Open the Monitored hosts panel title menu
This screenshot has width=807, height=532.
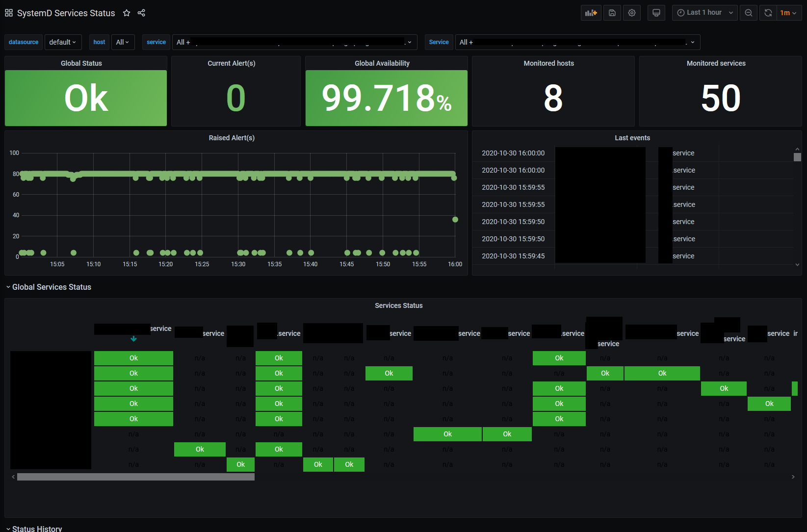(x=549, y=63)
